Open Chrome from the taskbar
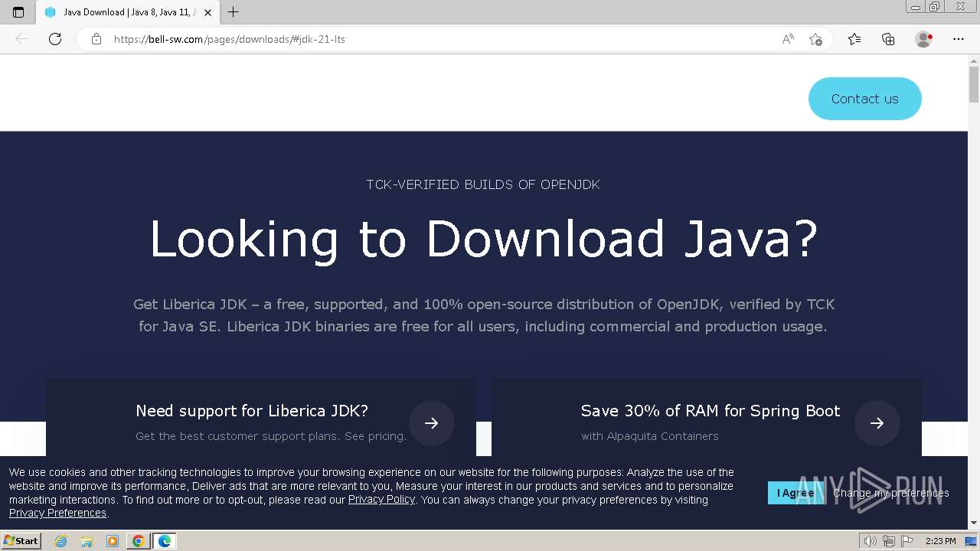Screen dimensions: 980x551 point(138,541)
